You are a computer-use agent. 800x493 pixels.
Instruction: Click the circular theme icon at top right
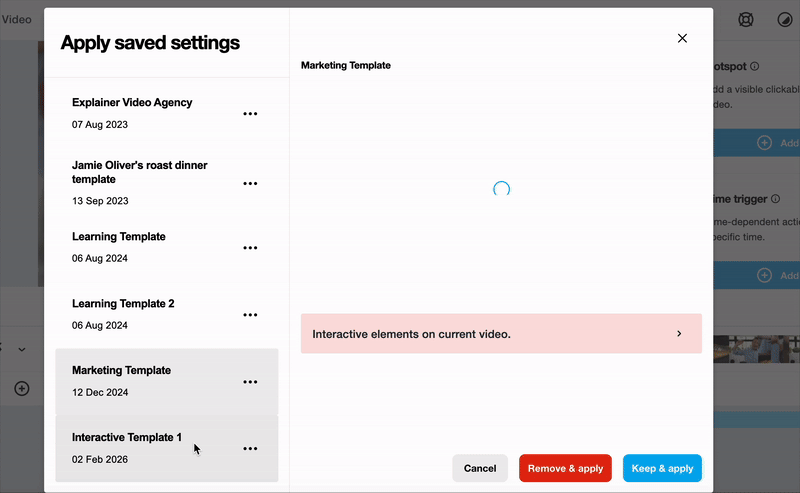click(785, 19)
